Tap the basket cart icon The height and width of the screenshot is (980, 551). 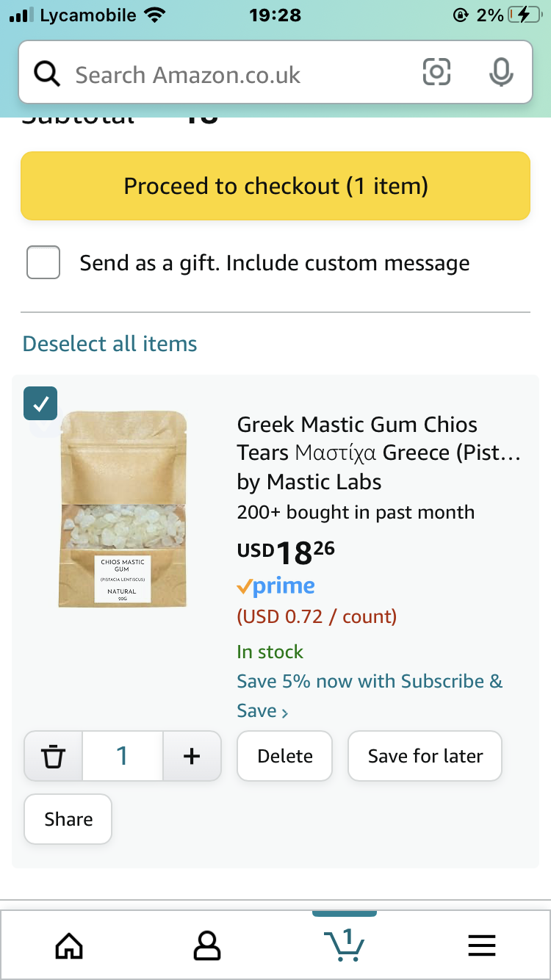pyautogui.click(x=344, y=944)
